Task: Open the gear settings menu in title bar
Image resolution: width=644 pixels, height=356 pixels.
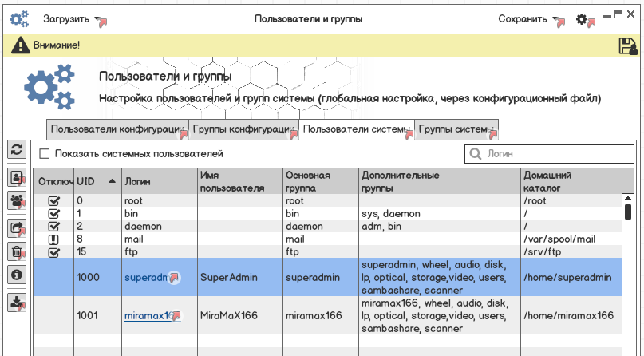Action: click(581, 19)
